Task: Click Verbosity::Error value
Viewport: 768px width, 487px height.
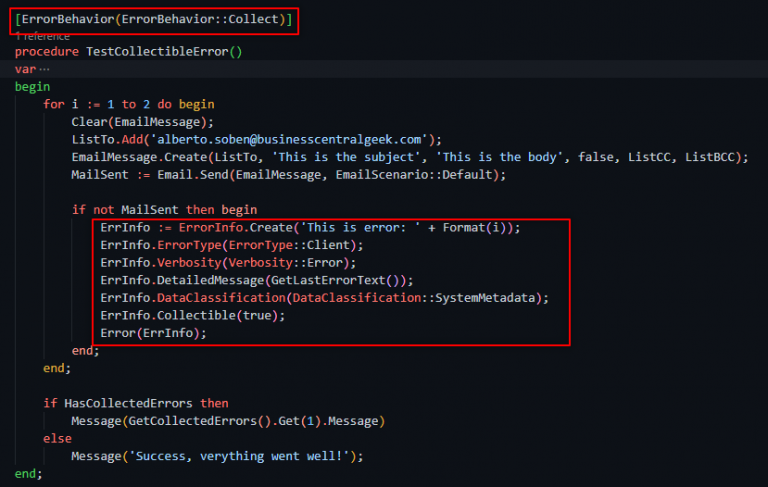Action: pos(286,263)
